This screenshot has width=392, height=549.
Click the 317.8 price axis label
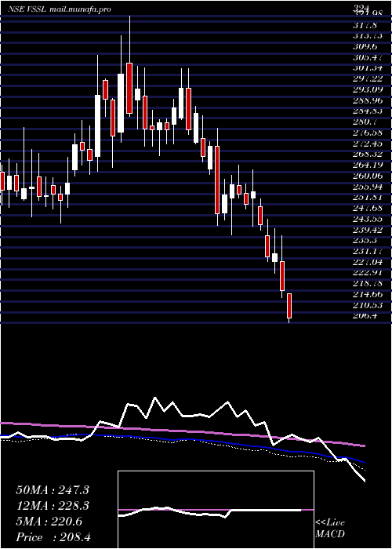pos(365,25)
